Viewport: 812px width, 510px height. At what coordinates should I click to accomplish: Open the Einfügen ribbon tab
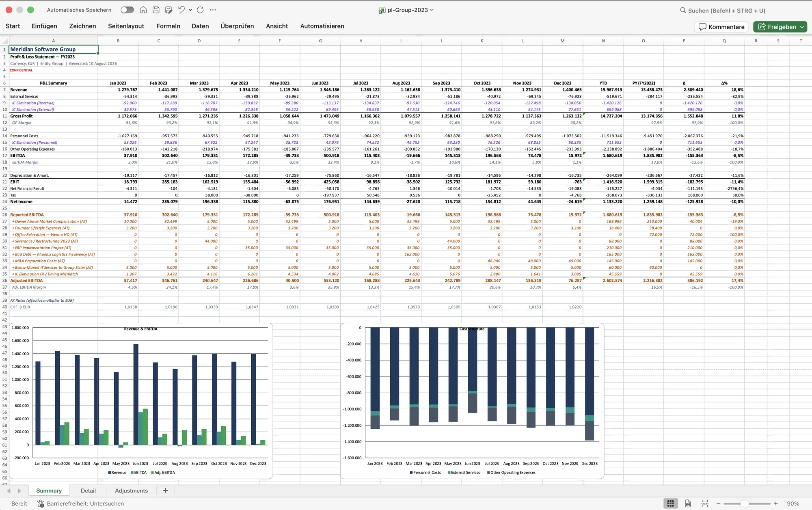pyautogui.click(x=44, y=26)
